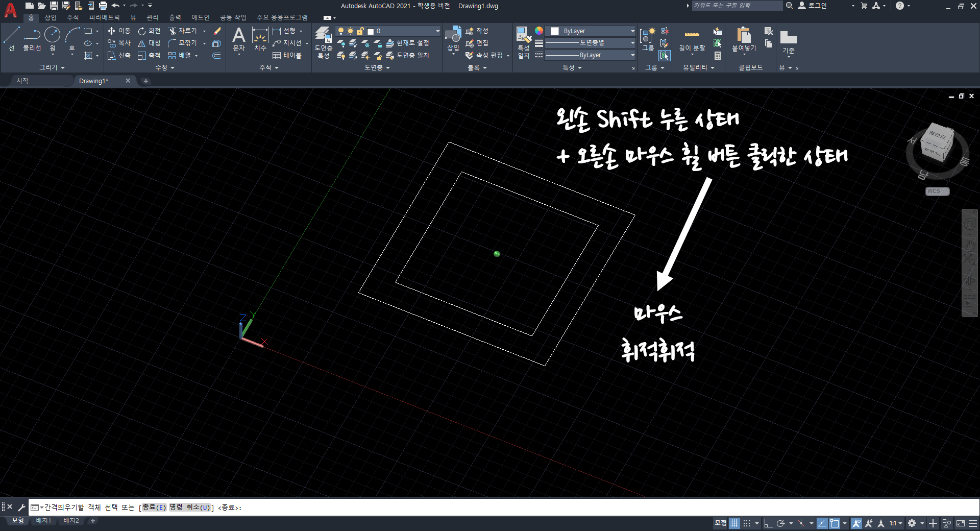This screenshot has width=980, height=531.
Task: Open the 관리 (Manage) ribbon tab
Action: click(153, 17)
